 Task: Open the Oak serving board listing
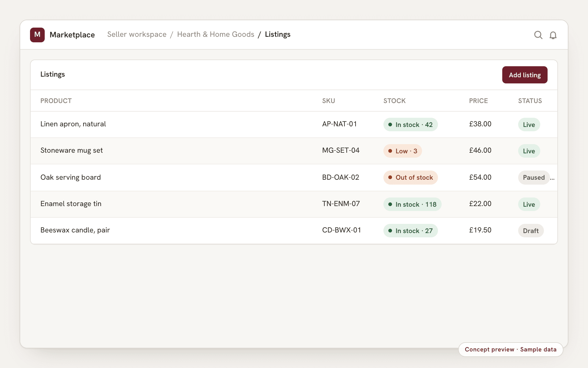click(70, 177)
